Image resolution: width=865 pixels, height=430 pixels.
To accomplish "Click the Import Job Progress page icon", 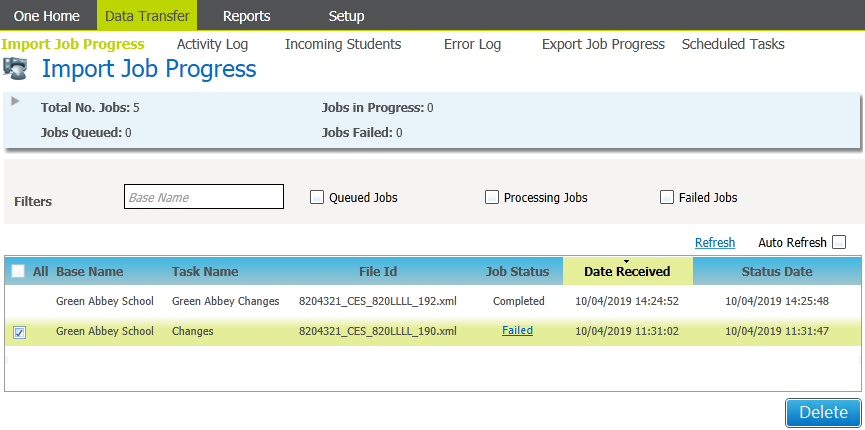I will point(15,69).
